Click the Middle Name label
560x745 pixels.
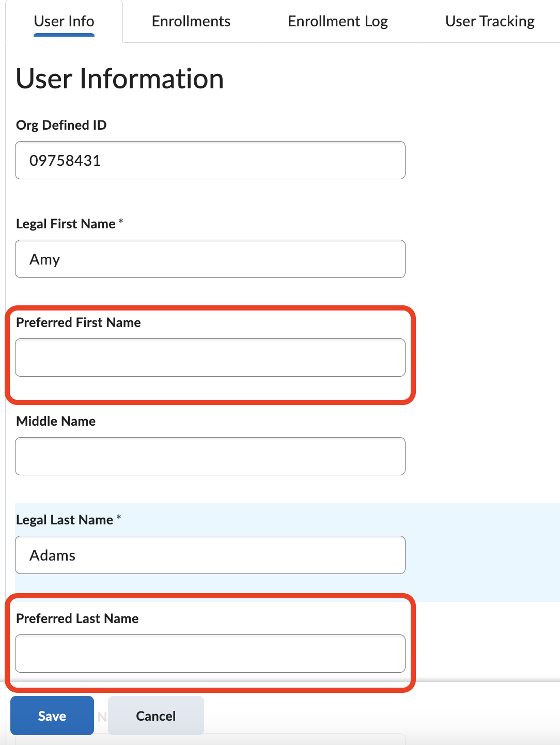[x=55, y=421]
